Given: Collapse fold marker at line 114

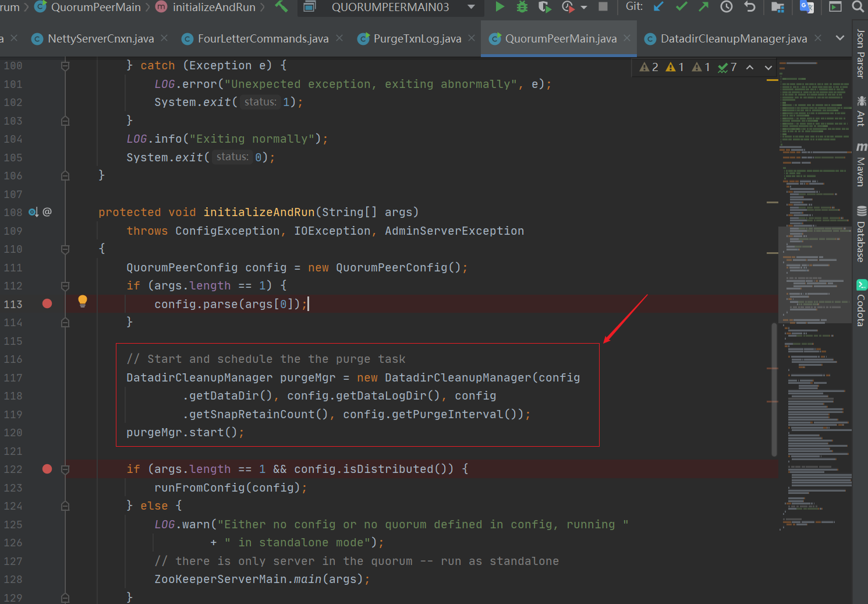Looking at the screenshot, I should (65, 322).
